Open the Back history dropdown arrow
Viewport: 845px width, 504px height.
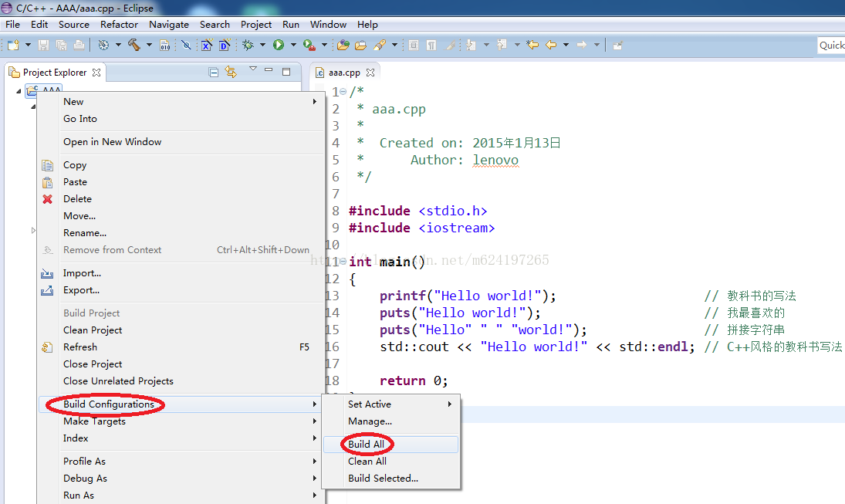[x=566, y=46]
